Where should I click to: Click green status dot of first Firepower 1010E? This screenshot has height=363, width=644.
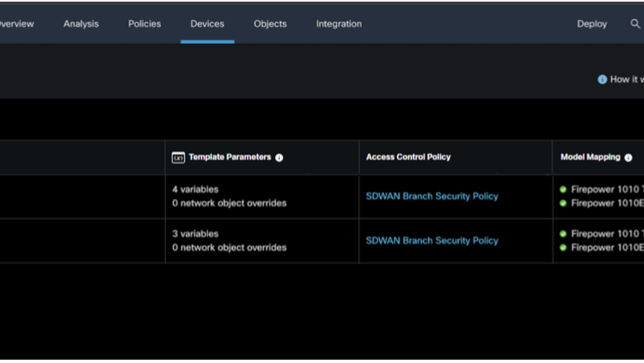563,204
